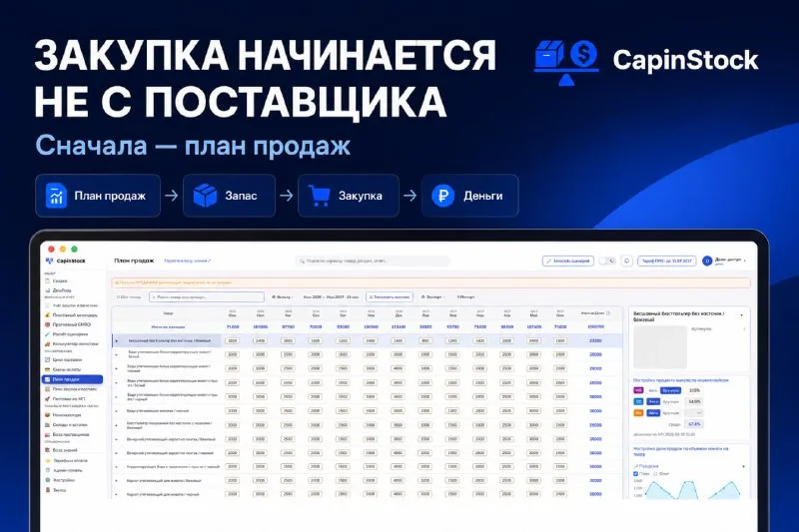Click the Тариф PRO expiry button
This screenshot has height=532, width=799.
(667, 261)
